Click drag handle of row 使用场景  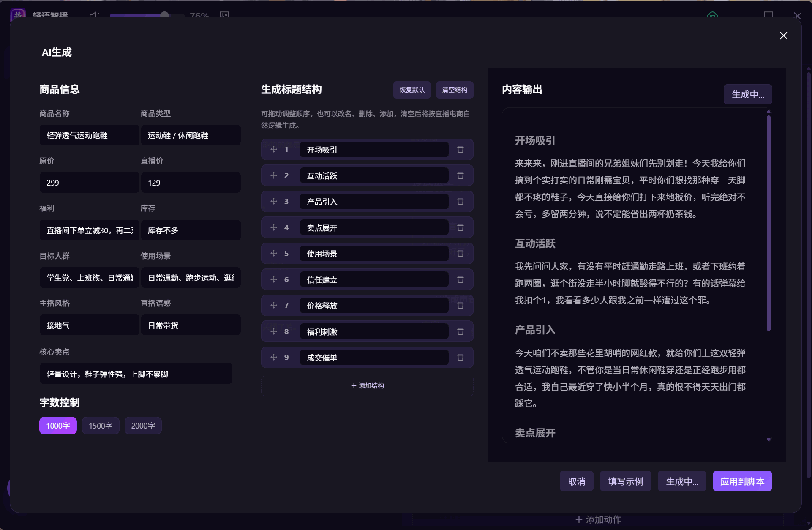click(x=274, y=253)
